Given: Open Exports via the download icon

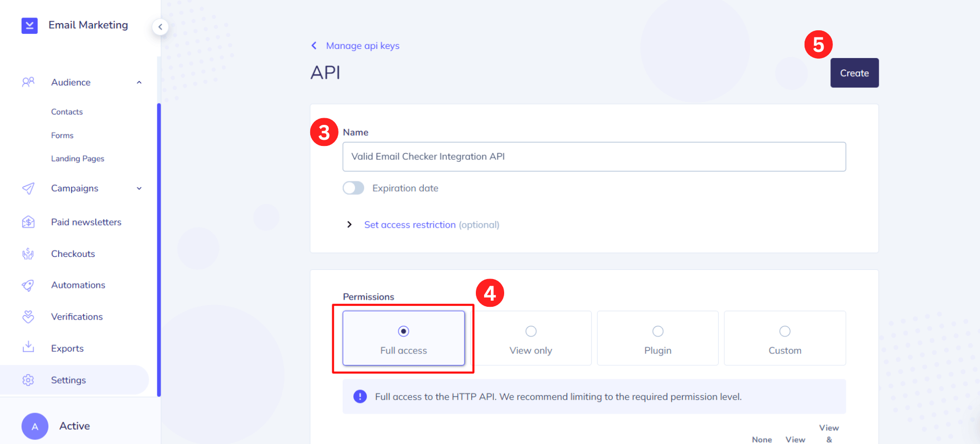Looking at the screenshot, I should 28,348.
